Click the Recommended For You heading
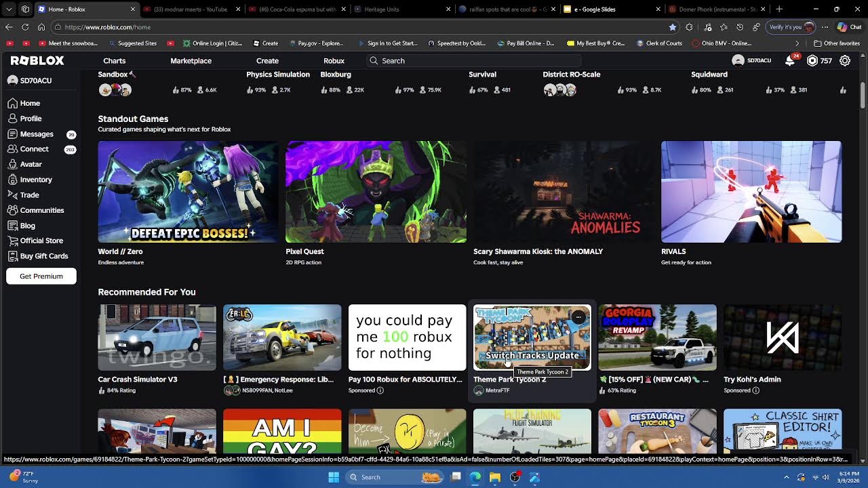868x488 pixels. [x=146, y=292]
